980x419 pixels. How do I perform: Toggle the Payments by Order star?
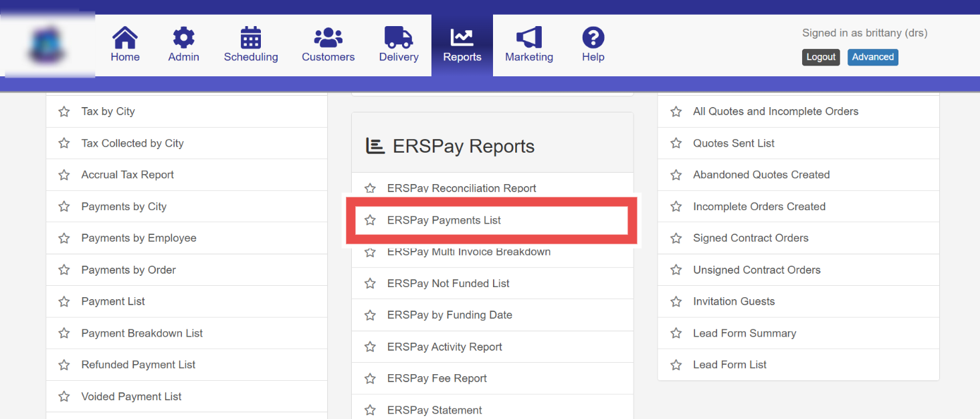(64, 270)
